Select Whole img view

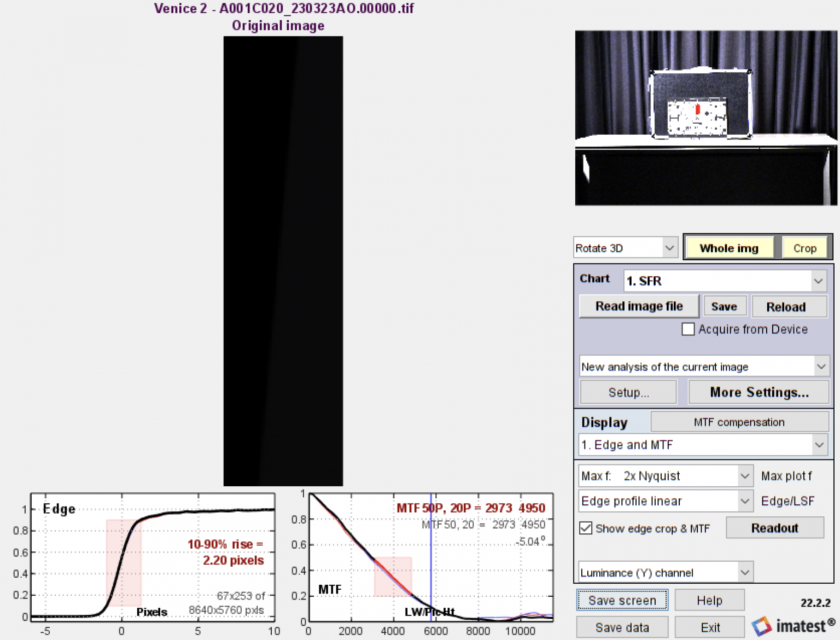730,247
